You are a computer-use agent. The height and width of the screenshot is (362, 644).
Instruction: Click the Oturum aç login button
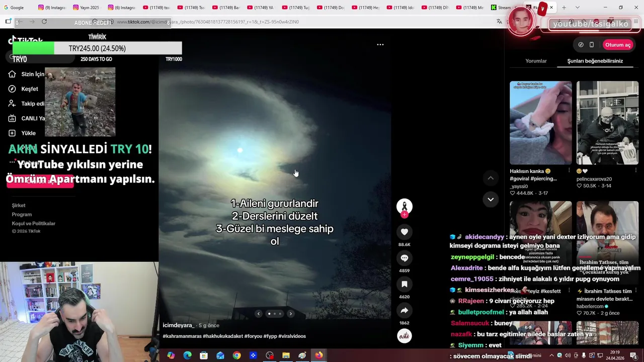tap(618, 45)
